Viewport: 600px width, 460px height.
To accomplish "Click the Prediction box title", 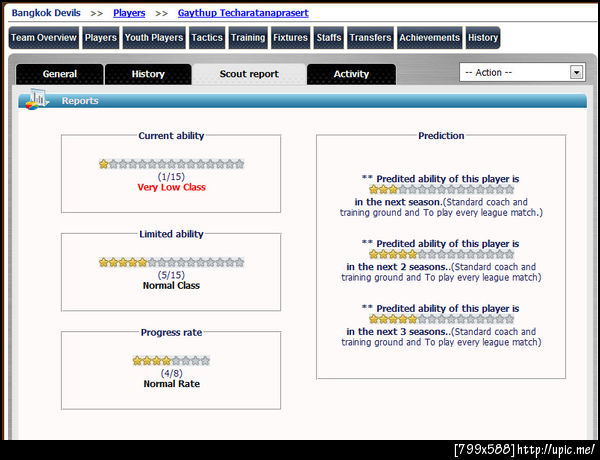I will point(441,136).
